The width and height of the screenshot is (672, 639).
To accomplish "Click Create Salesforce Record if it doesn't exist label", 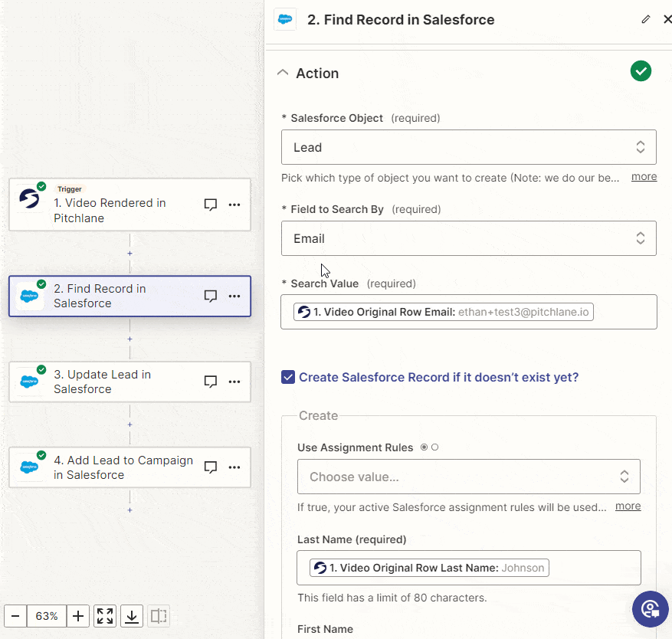I will click(x=438, y=377).
